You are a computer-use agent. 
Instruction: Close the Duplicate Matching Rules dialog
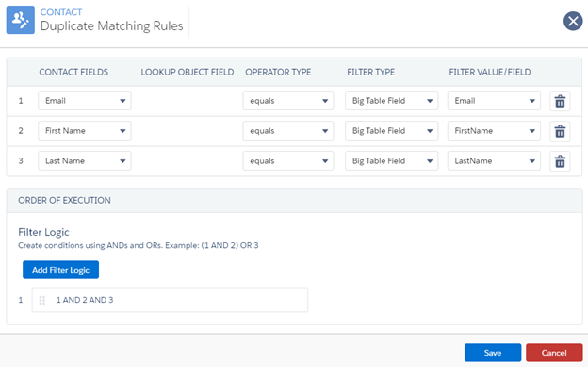pyautogui.click(x=573, y=21)
